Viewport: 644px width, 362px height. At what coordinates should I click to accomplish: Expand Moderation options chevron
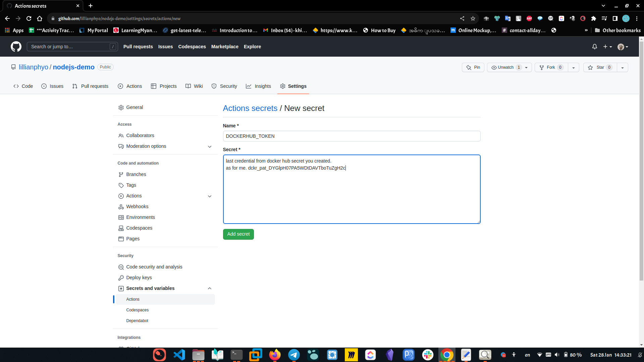pos(210,146)
